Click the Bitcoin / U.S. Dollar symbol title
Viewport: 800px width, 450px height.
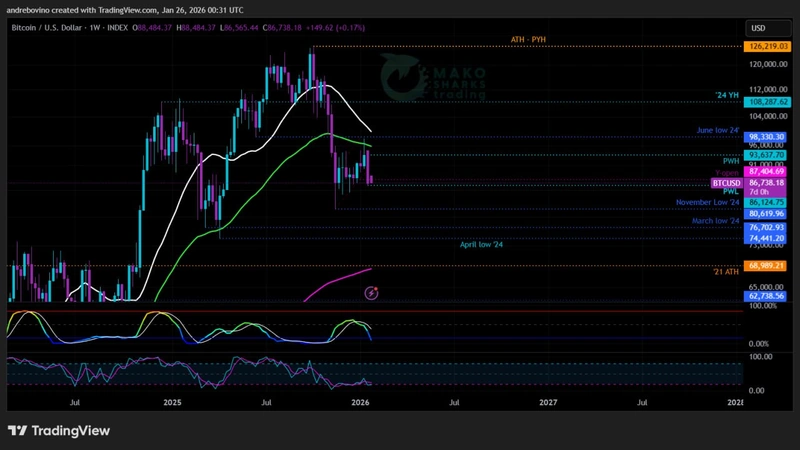point(52,28)
